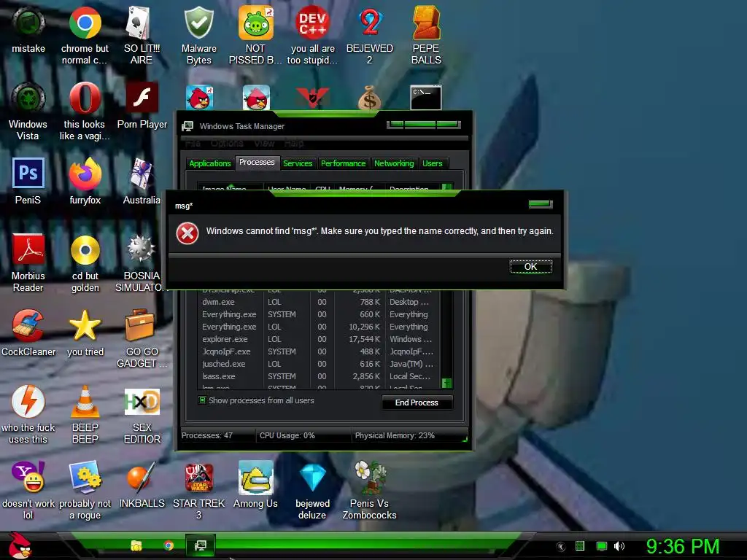Toggle 'Show processes from all users' checkbox
Viewport: 747px width, 560px height.
[x=203, y=400]
